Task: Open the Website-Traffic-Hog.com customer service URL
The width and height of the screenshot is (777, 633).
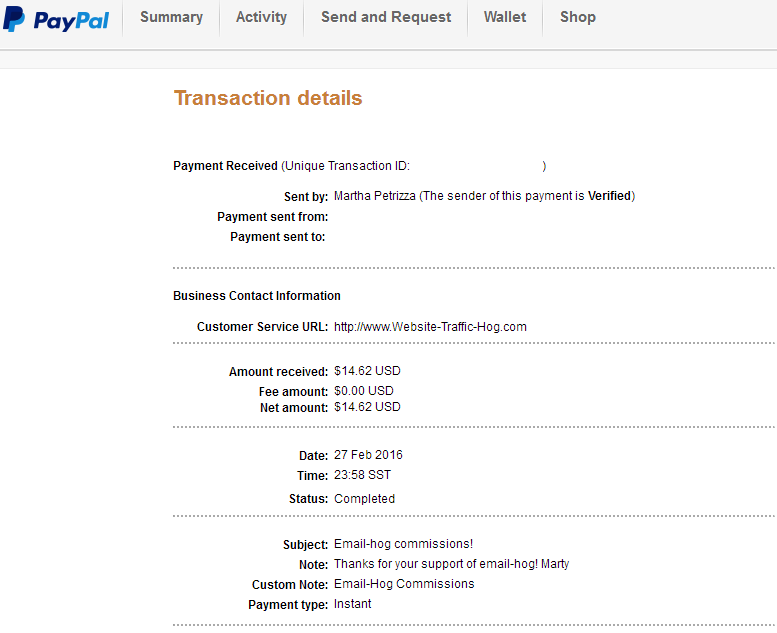Action: tap(430, 327)
